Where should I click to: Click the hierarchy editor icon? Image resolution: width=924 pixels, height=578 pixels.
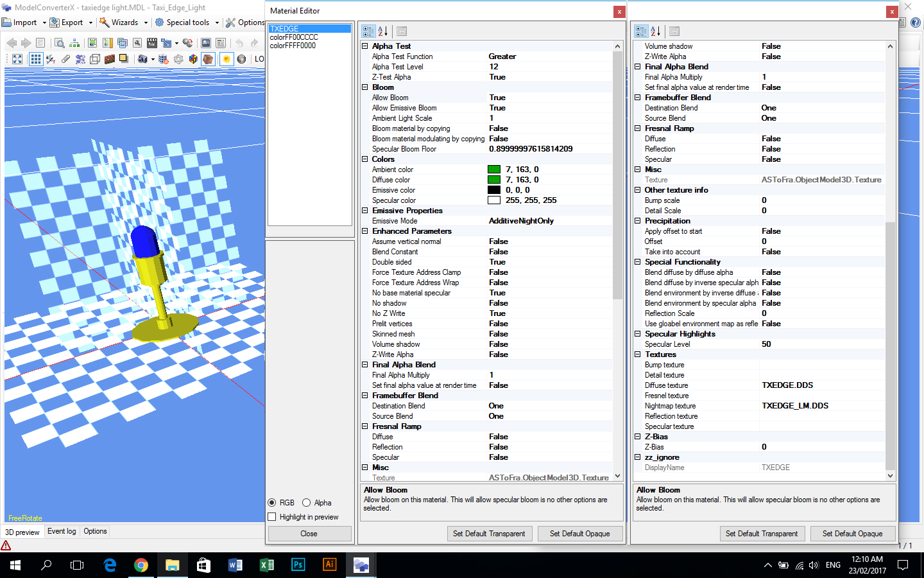click(x=74, y=43)
